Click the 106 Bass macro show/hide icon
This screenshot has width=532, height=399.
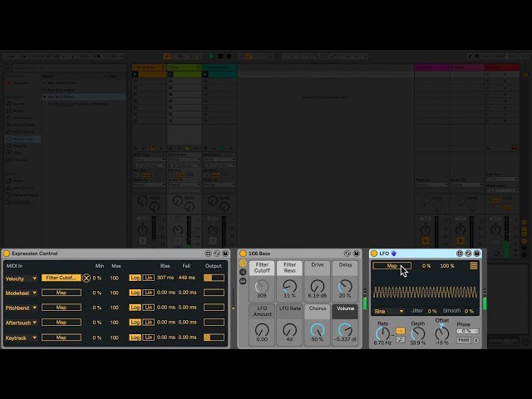pos(243,263)
